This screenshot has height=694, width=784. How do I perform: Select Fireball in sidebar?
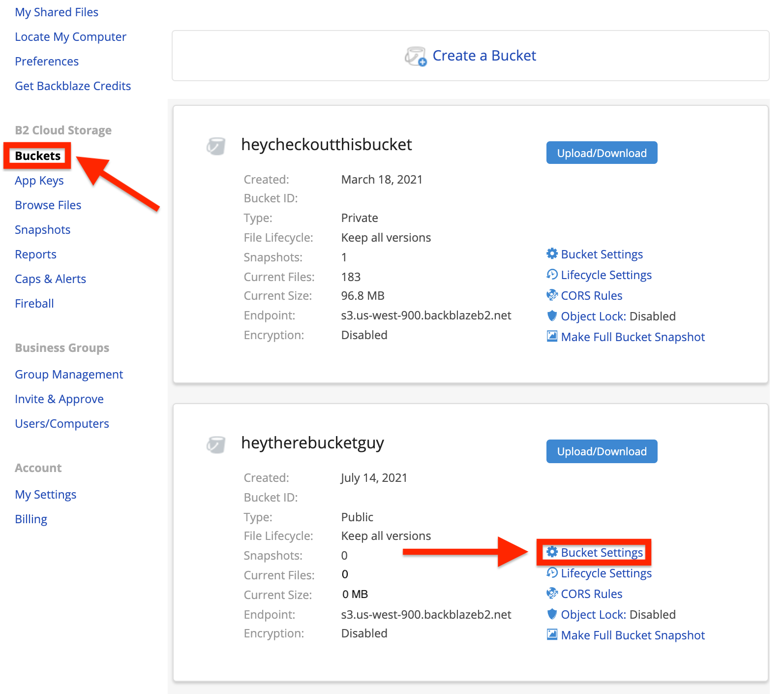click(34, 304)
